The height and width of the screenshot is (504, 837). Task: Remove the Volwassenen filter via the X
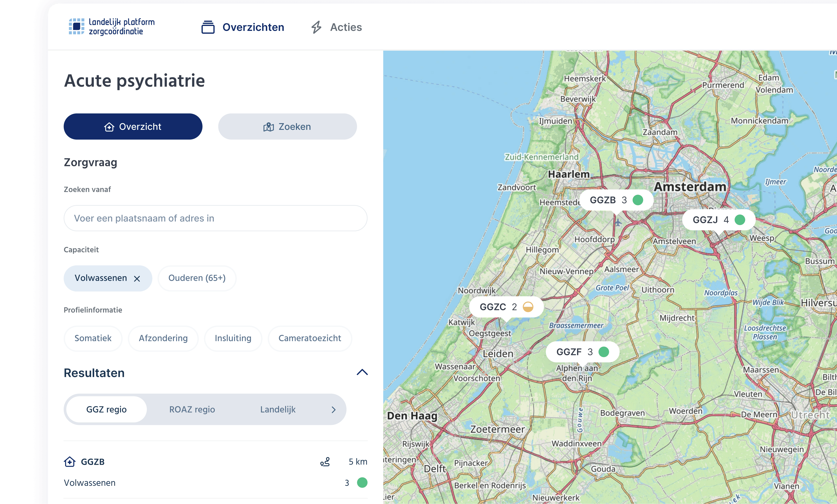137,279
